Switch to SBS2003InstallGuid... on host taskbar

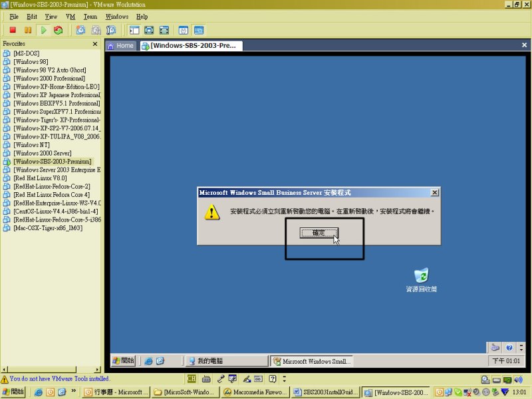point(325,392)
